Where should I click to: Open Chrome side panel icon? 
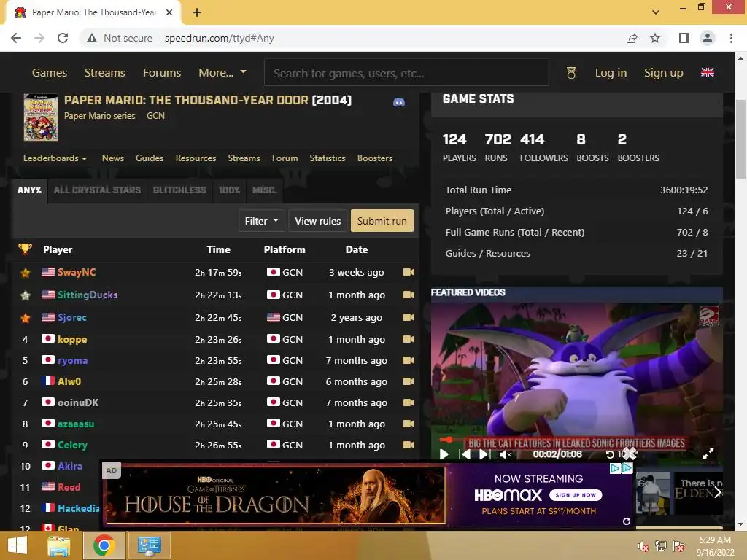coord(684,38)
